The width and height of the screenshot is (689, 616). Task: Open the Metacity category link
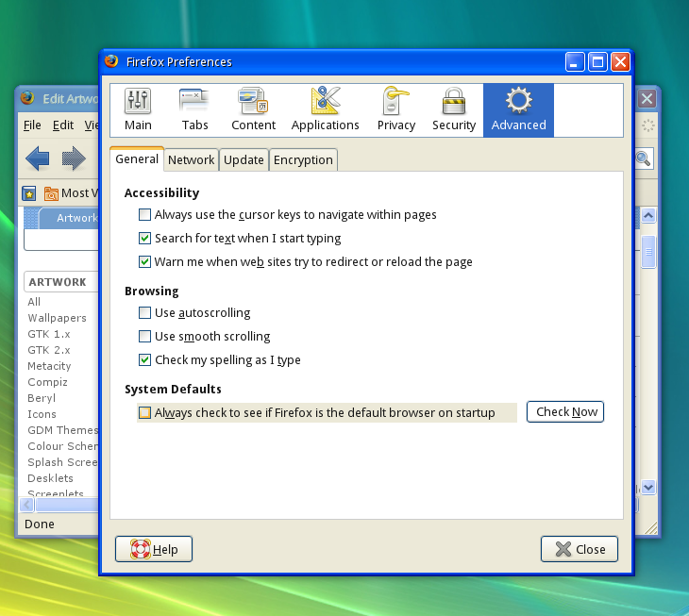(x=49, y=366)
